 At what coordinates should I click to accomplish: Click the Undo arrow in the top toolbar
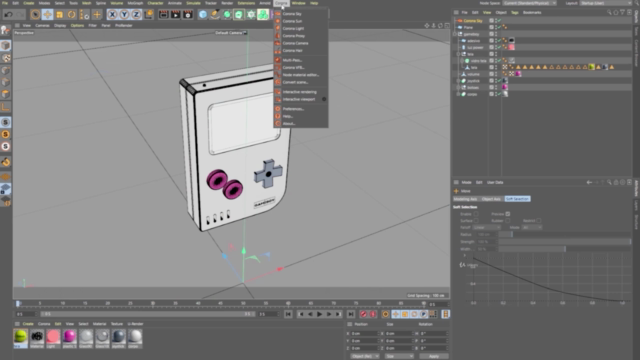pos(8,15)
